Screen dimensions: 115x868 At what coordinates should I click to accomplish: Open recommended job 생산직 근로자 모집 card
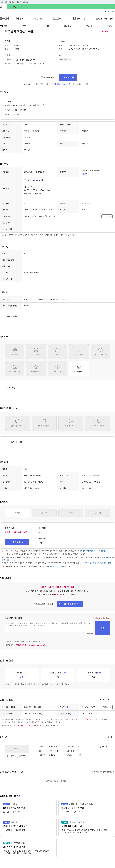point(73,808)
